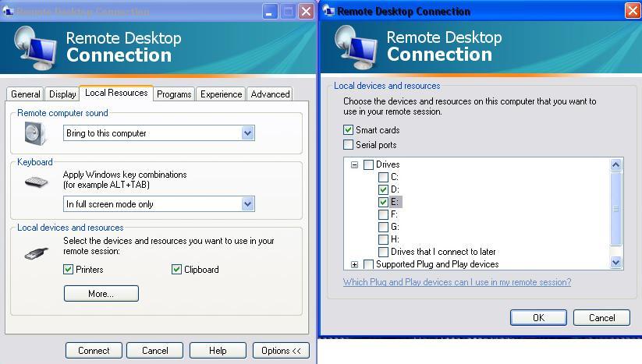This screenshot has height=364, width=642.
Task: Check the C: drive box
Action: click(383, 177)
